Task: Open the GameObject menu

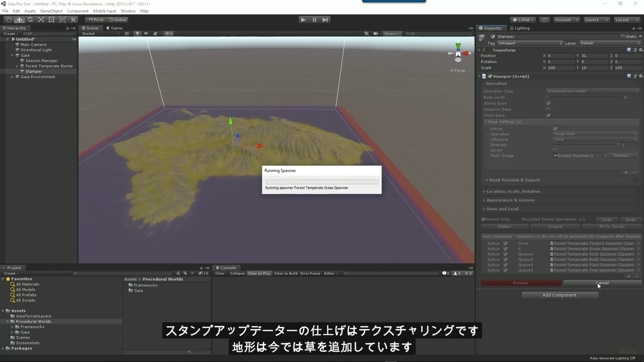Action: click(51, 11)
